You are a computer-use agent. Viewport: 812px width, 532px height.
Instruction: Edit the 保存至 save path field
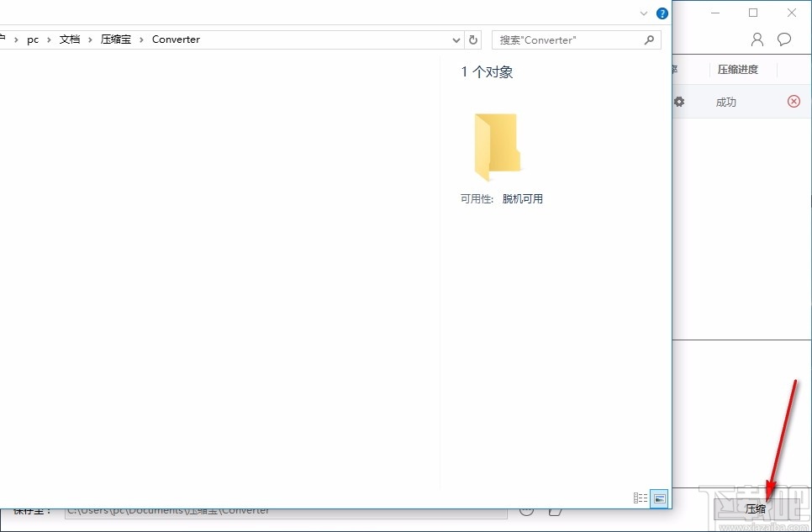tap(286, 509)
